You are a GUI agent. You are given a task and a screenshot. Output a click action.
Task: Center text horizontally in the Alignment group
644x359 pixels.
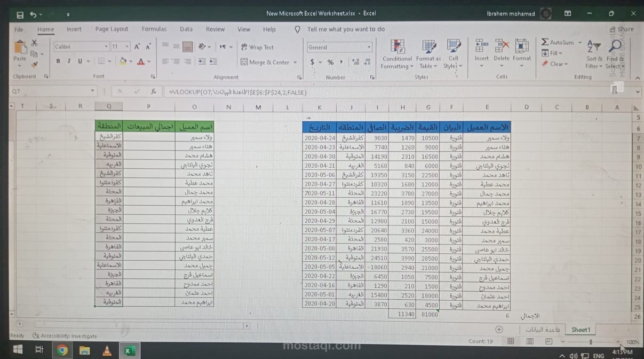tap(176, 61)
